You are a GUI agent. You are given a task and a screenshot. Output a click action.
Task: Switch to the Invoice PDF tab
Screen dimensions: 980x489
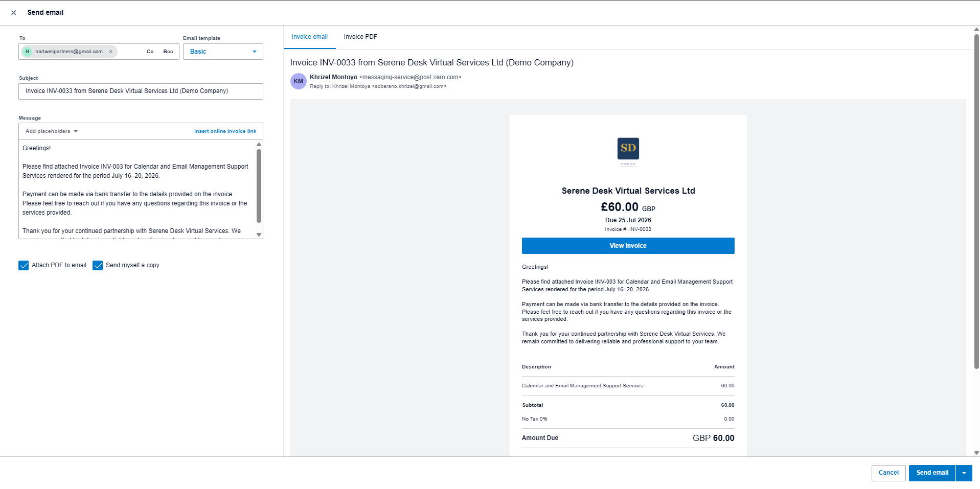pyautogui.click(x=360, y=37)
